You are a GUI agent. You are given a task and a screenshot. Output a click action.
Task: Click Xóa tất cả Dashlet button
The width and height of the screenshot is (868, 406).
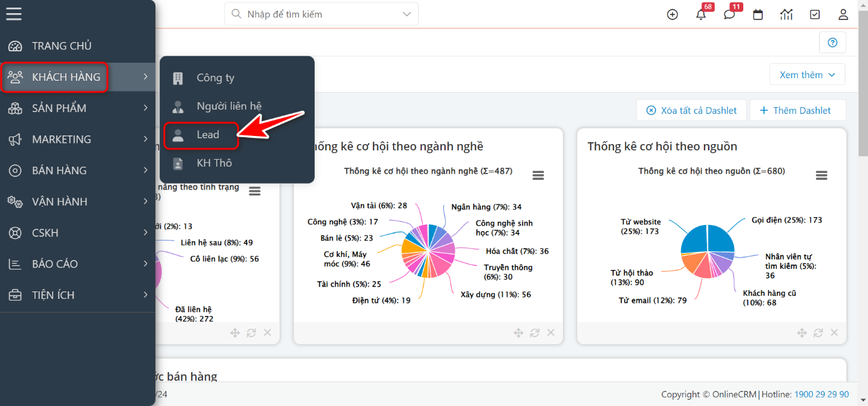(x=692, y=110)
